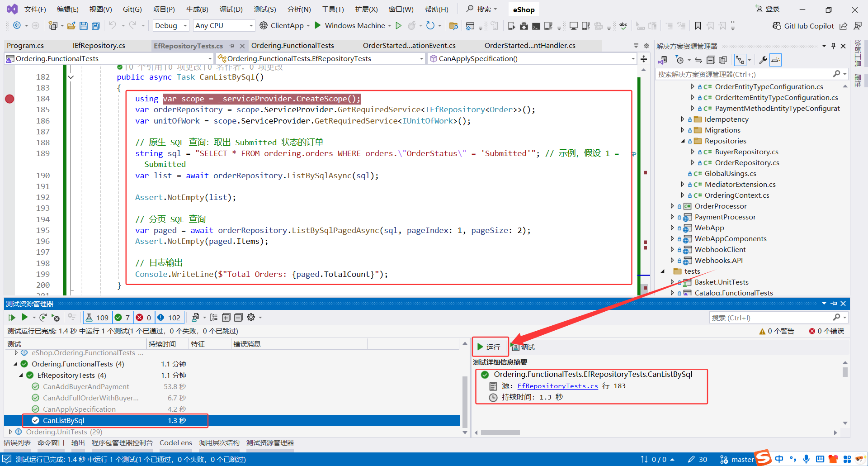This screenshot has height=466, width=868.
Task: Toggle the bookmark icon in the toolbar
Action: pos(698,26)
